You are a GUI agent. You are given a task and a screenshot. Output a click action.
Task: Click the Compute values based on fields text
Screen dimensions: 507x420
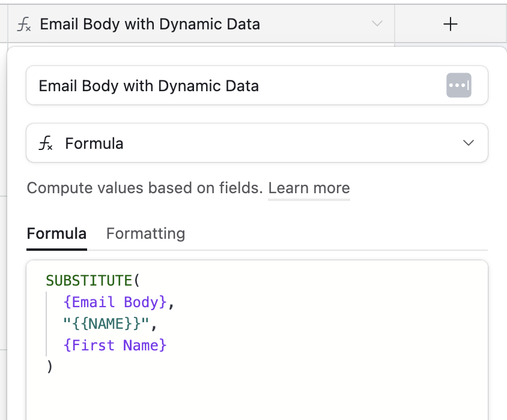click(144, 188)
